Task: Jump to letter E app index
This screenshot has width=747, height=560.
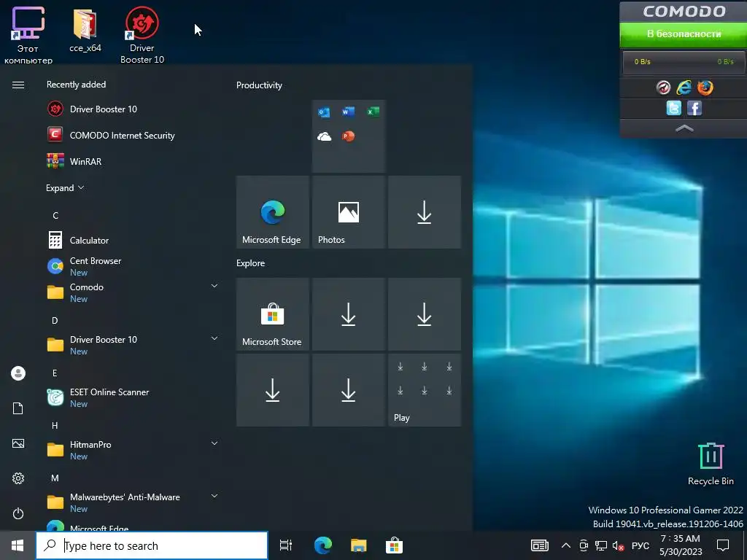Action: point(55,373)
